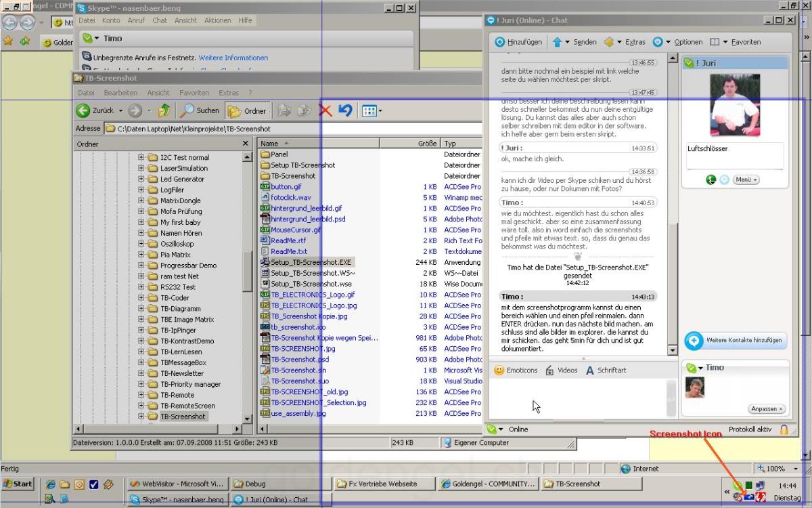The height and width of the screenshot is (508, 812).
Task: Expand the TB-Coder folder node
Action: pyautogui.click(x=141, y=297)
